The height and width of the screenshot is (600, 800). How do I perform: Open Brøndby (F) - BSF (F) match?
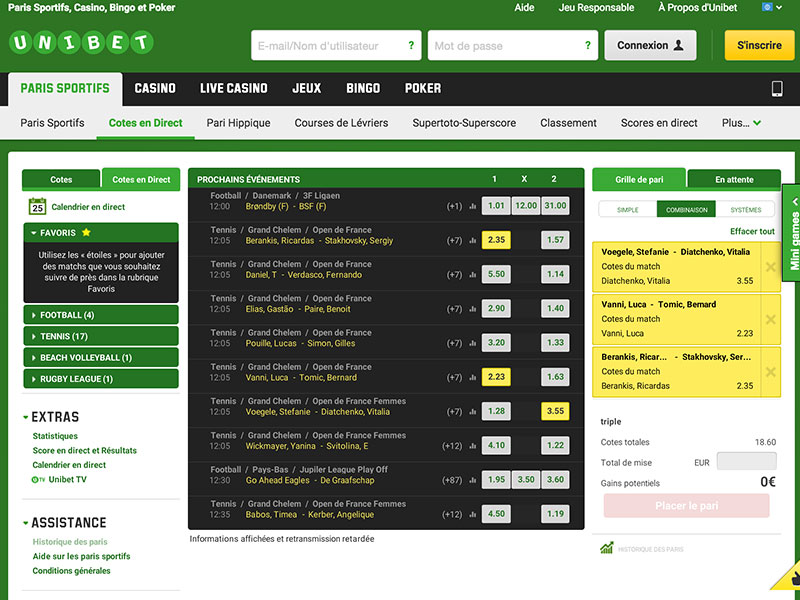point(286,207)
